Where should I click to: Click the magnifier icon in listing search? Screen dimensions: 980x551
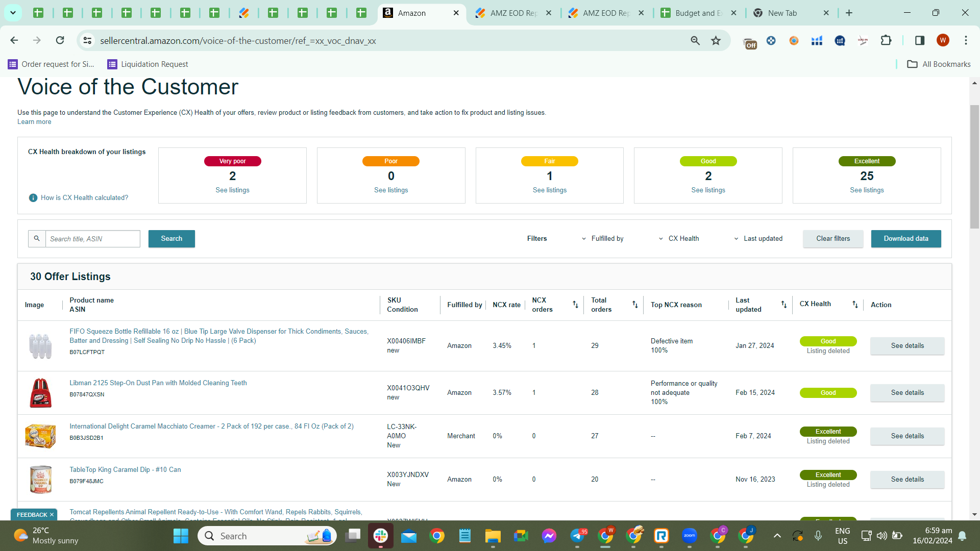pos(37,239)
